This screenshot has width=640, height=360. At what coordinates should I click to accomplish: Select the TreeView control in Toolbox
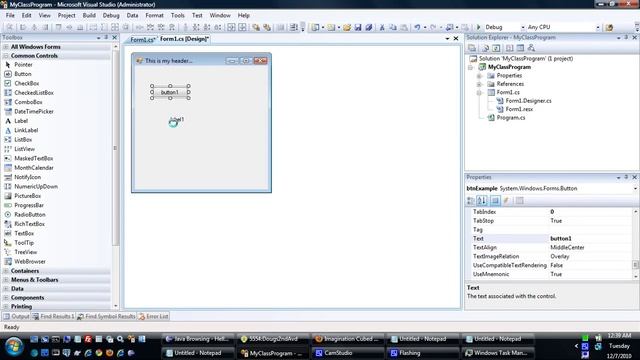click(25, 252)
